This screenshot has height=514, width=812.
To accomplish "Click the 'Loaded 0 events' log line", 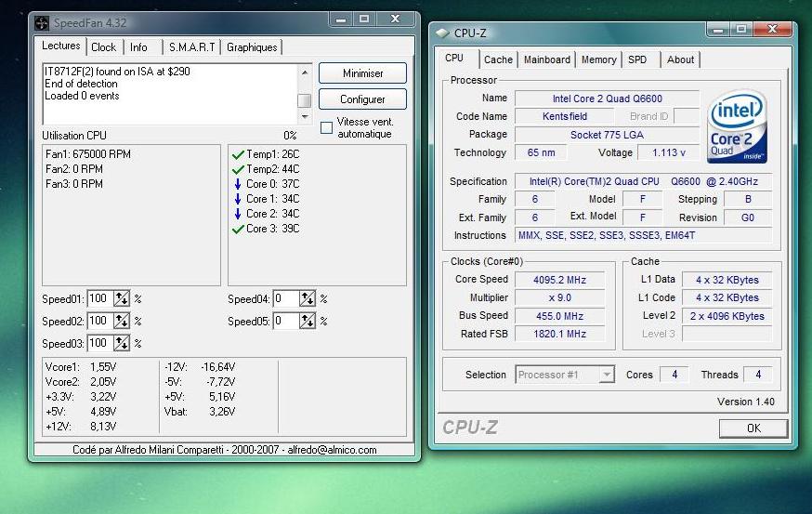I will pos(82,96).
